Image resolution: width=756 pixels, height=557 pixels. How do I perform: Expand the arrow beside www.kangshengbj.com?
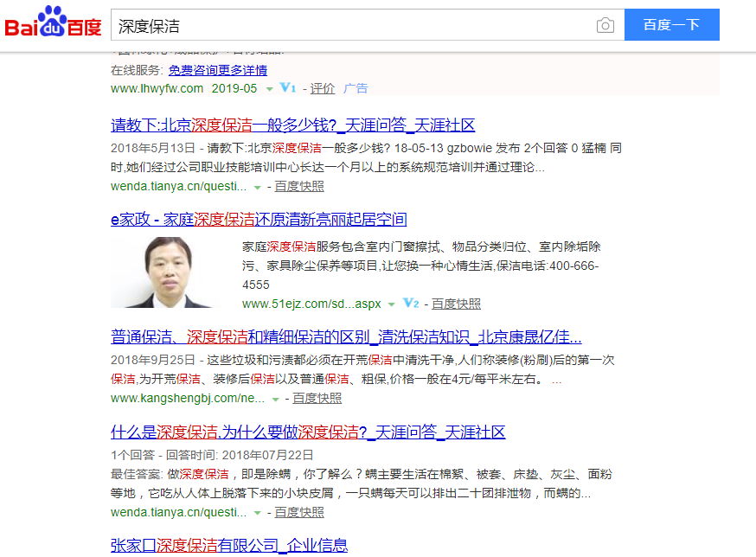click(276, 399)
